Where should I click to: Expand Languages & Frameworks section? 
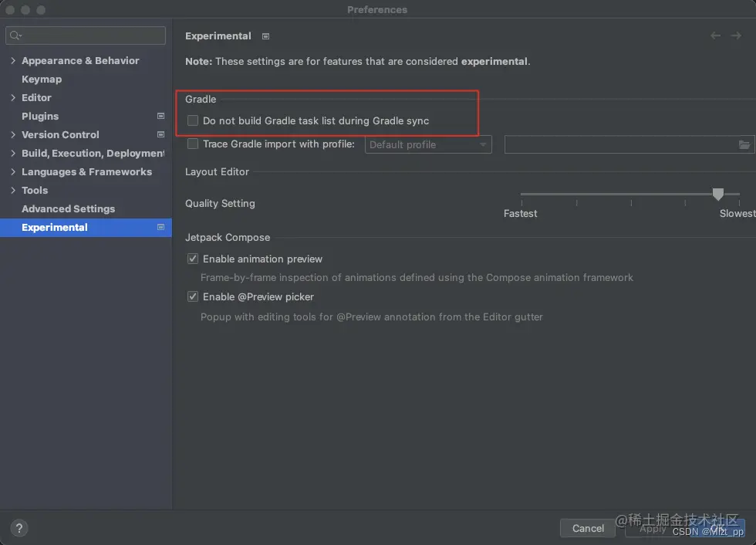point(13,171)
